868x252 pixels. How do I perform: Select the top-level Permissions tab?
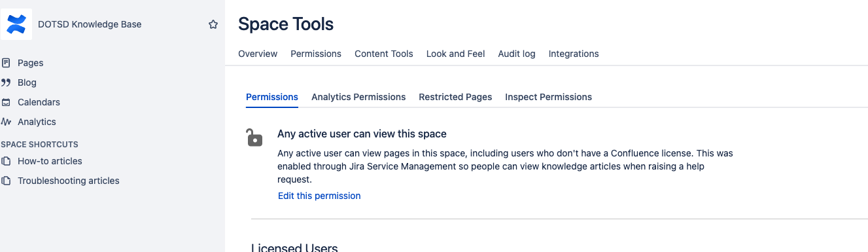click(x=316, y=54)
